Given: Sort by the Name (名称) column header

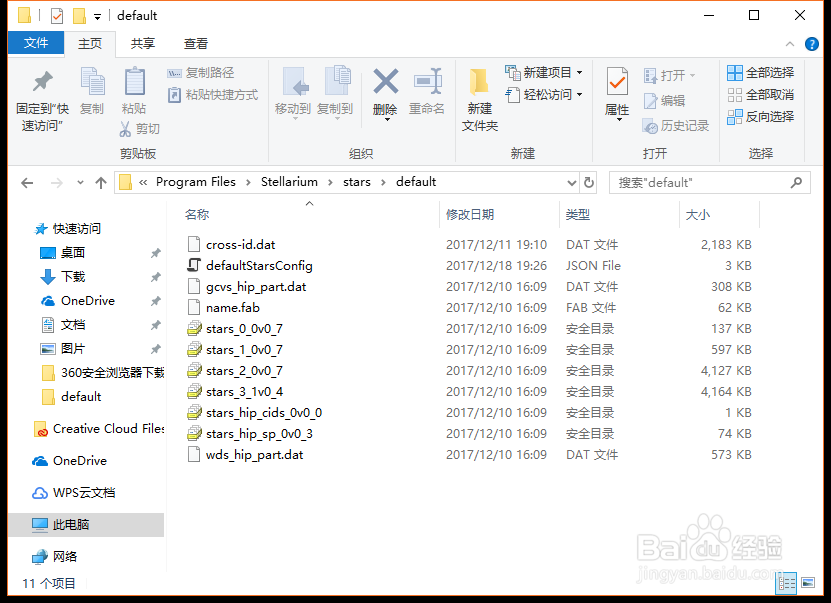Looking at the screenshot, I should click(197, 215).
